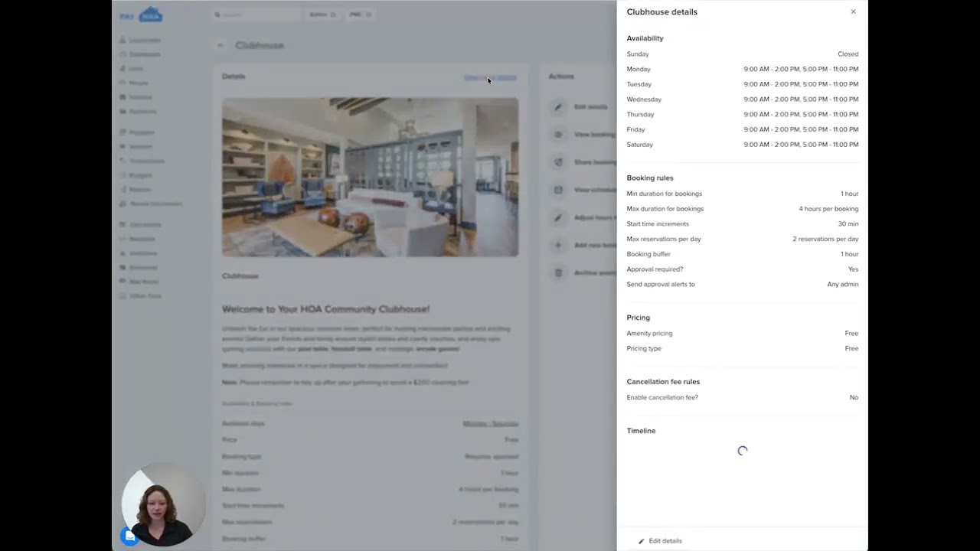The width and height of the screenshot is (980, 551).
Task: Select the Saturday availability row label
Action: 639,145
